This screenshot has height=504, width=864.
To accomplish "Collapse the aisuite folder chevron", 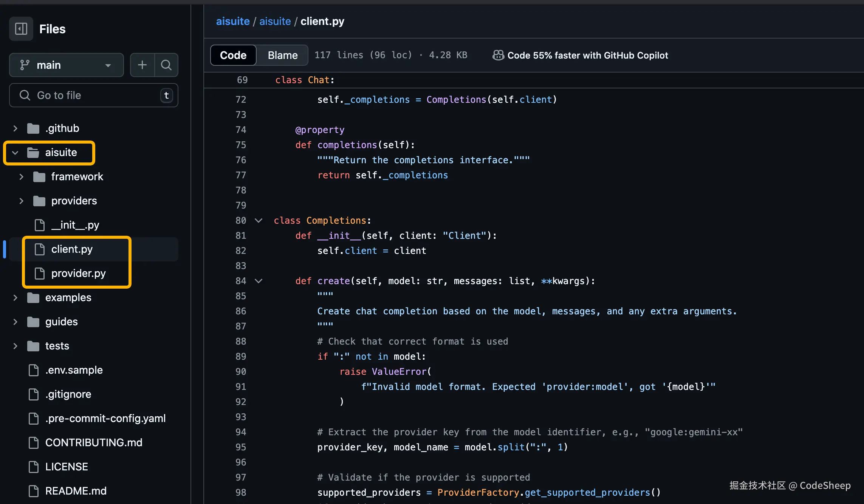I will point(15,153).
